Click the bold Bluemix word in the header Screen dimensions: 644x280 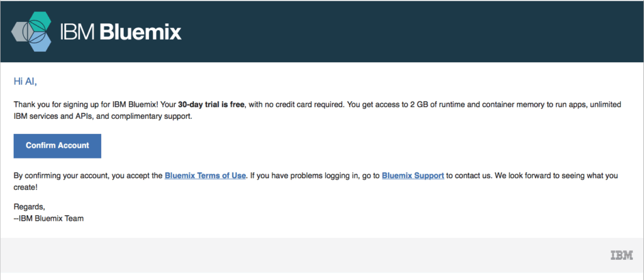pos(140,31)
